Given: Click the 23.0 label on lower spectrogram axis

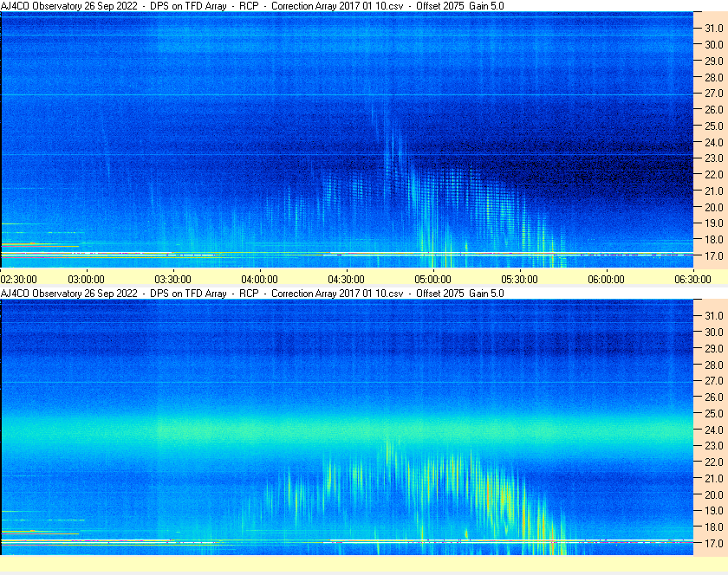Looking at the screenshot, I should click(714, 445).
